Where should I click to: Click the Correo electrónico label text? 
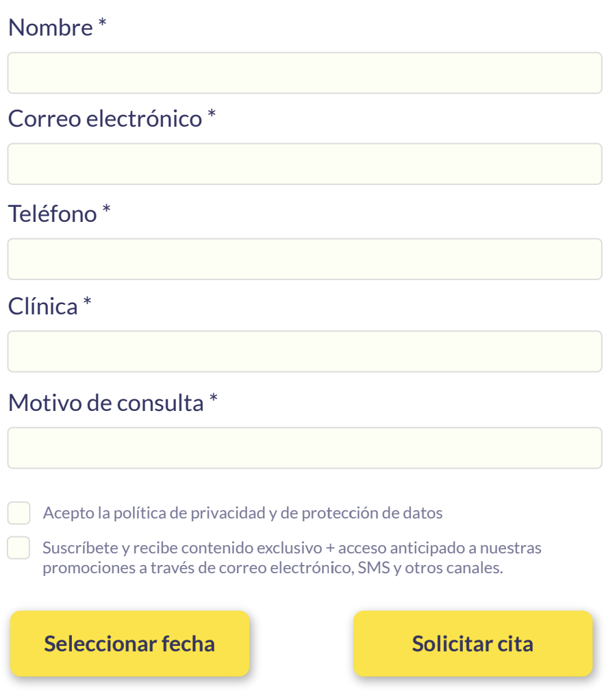click(105, 119)
